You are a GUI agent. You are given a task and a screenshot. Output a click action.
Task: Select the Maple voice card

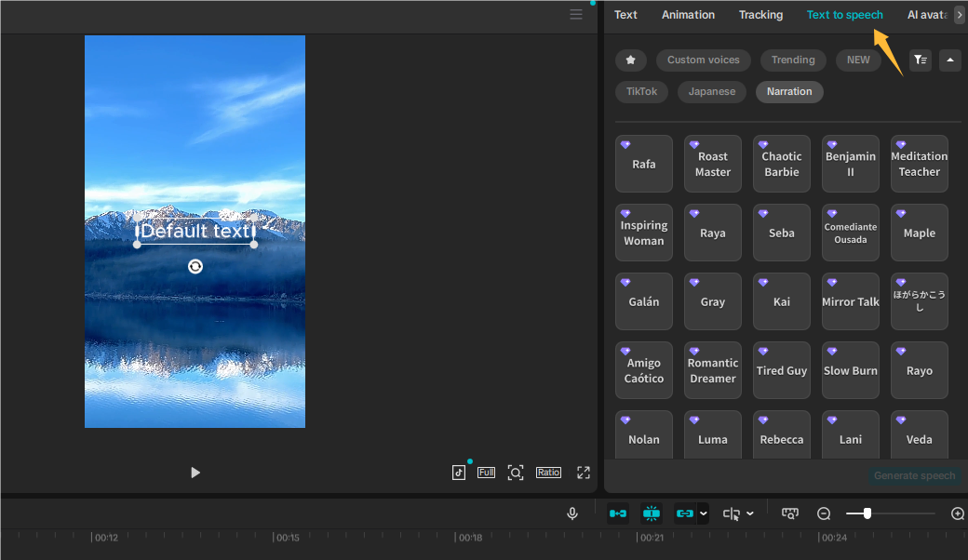tap(920, 233)
